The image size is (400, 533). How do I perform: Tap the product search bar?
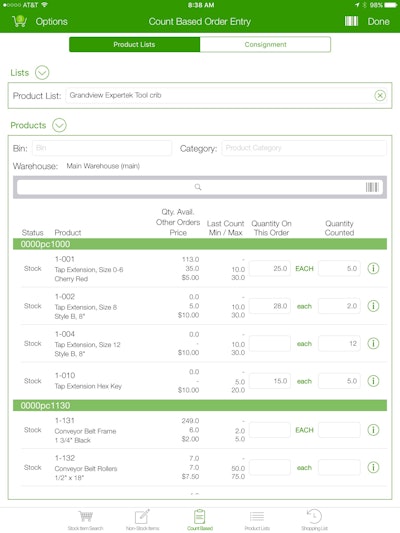200,187
